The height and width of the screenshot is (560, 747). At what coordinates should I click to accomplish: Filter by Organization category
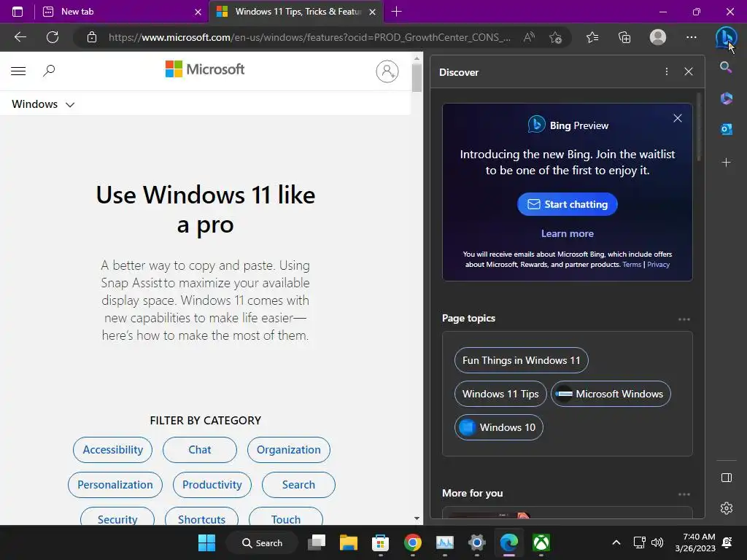coord(289,449)
